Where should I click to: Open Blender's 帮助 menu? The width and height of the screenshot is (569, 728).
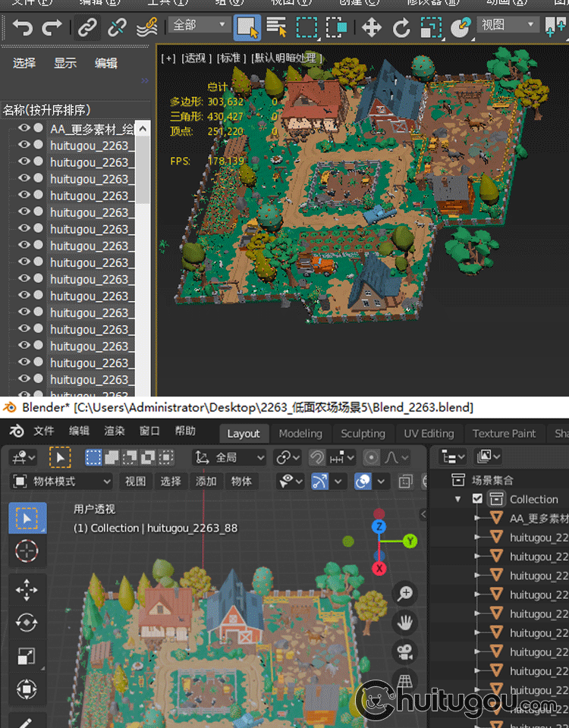tap(185, 431)
